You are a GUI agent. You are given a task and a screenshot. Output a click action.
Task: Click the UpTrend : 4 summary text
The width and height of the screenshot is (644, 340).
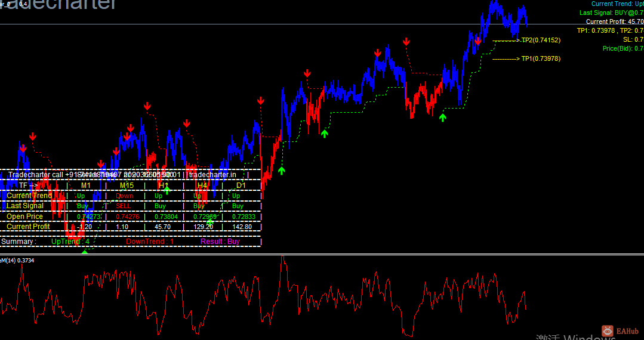point(70,242)
